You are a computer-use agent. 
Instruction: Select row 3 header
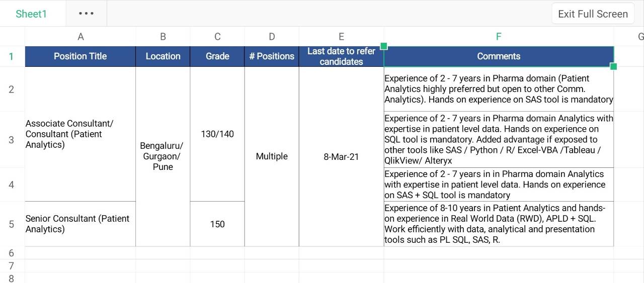tap(12, 140)
